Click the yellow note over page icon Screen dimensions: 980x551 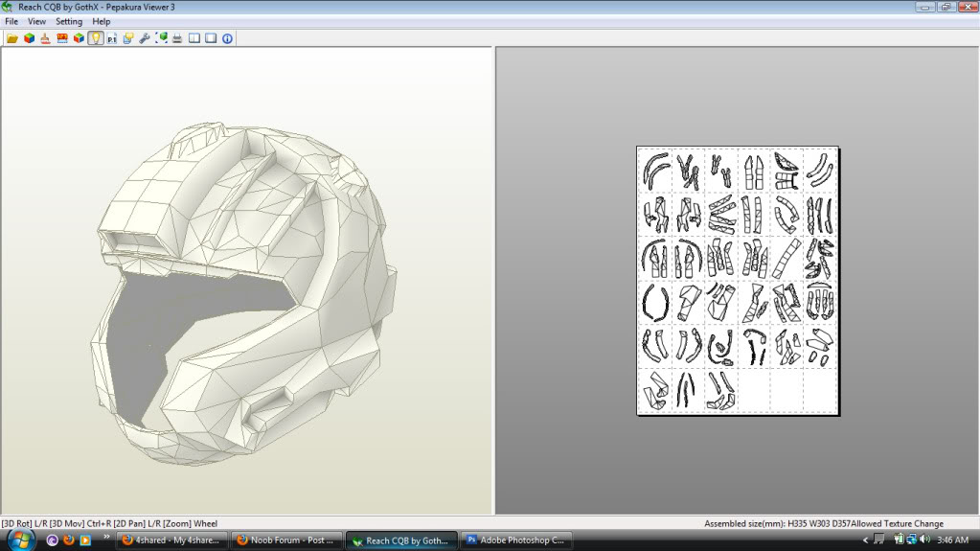(128, 38)
